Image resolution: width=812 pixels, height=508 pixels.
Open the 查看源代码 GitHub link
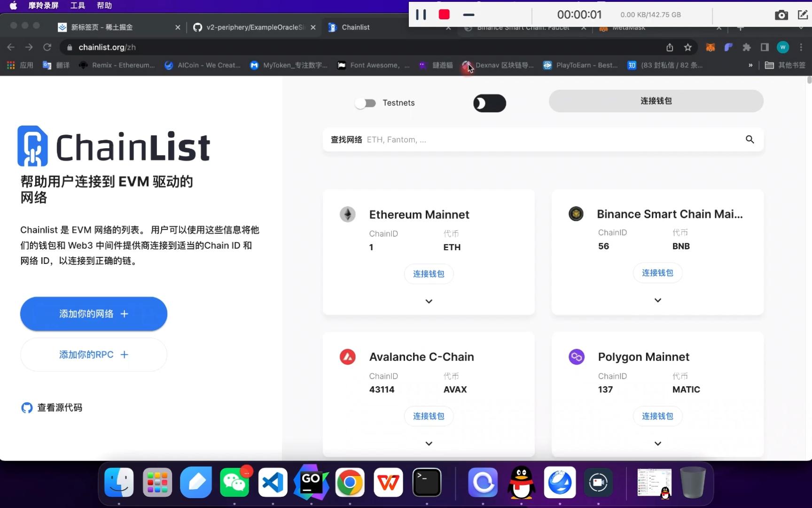(x=52, y=408)
